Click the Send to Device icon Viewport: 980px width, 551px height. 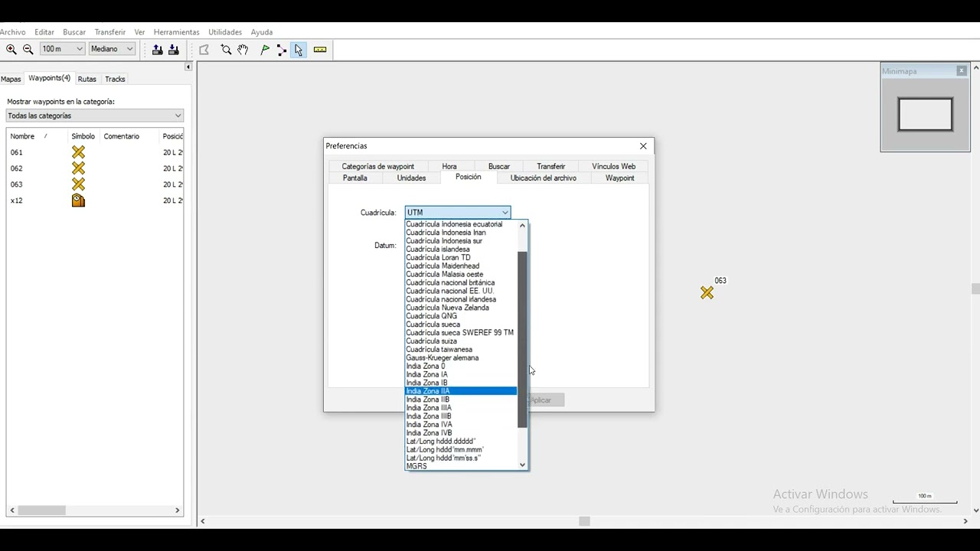click(x=157, y=49)
